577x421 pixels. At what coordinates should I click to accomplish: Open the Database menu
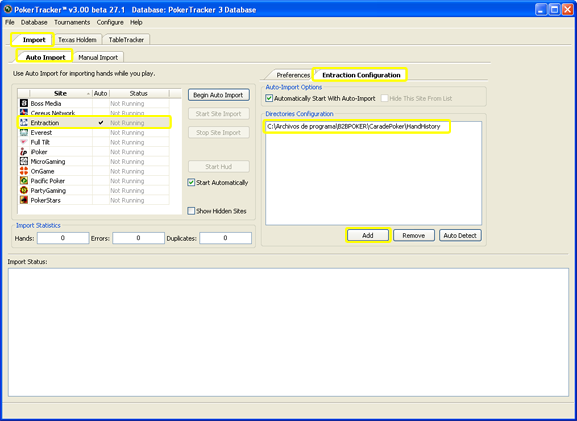point(34,22)
